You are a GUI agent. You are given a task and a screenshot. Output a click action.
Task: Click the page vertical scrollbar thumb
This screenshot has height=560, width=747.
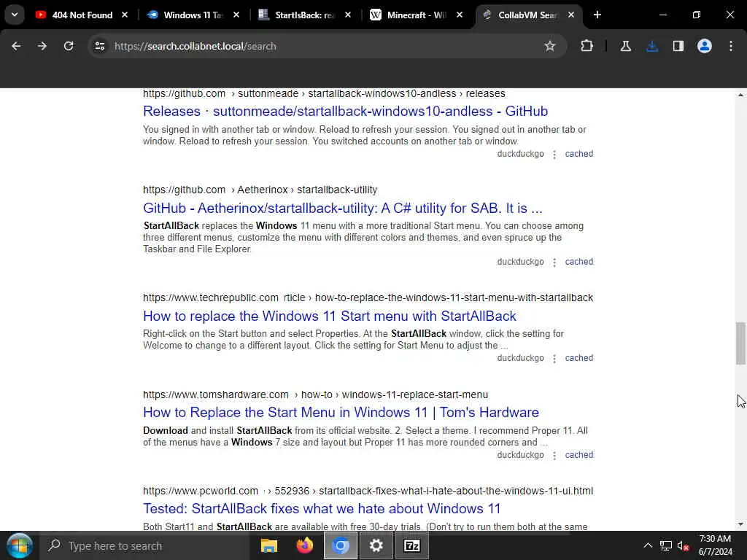tap(740, 343)
